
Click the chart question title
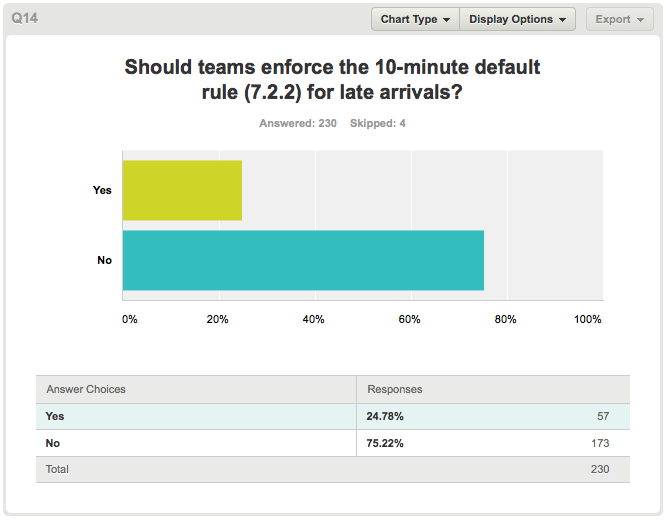click(x=332, y=79)
